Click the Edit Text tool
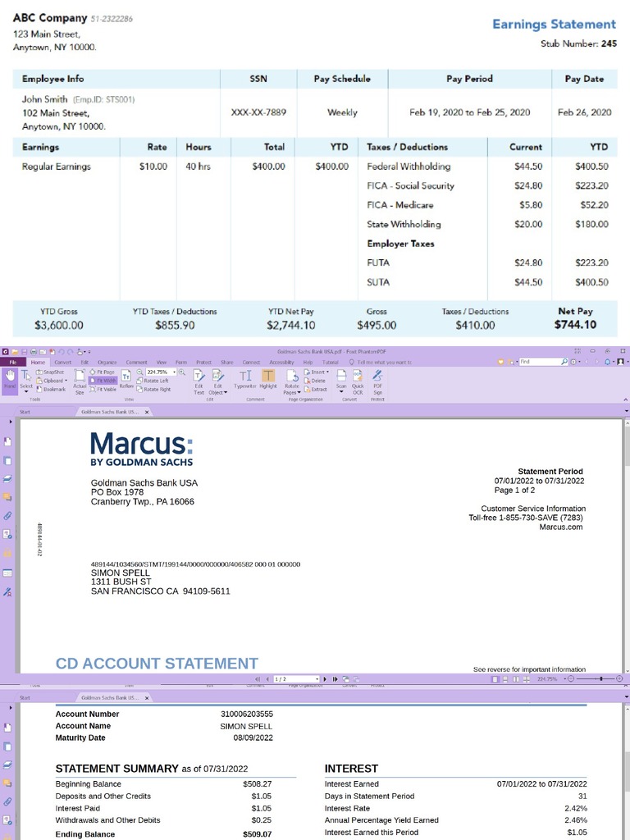The width and height of the screenshot is (630, 840). click(199, 381)
